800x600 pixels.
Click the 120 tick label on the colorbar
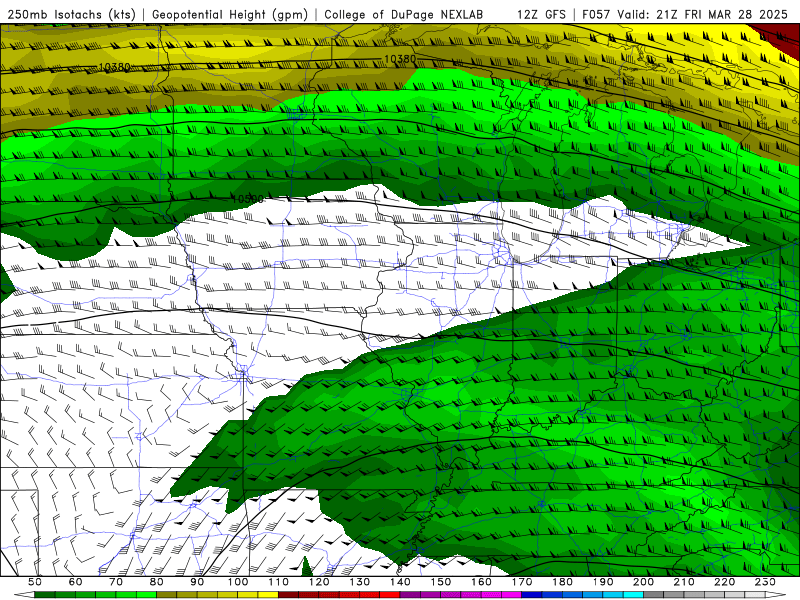[x=319, y=582]
